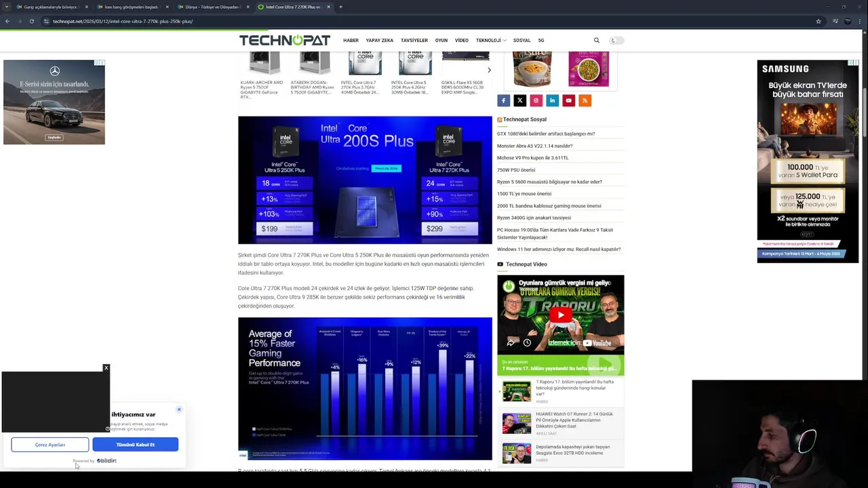This screenshot has width=868, height=488.
Task: Open Technopat Facebook icon
Action: point(503,100)
